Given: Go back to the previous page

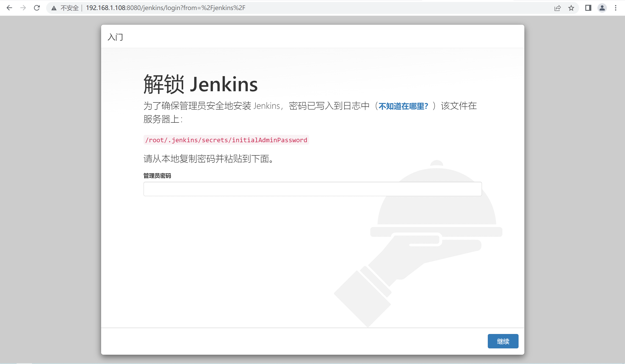Looking at the screenshot, I should pyautogui.click(x=9, y=8).
